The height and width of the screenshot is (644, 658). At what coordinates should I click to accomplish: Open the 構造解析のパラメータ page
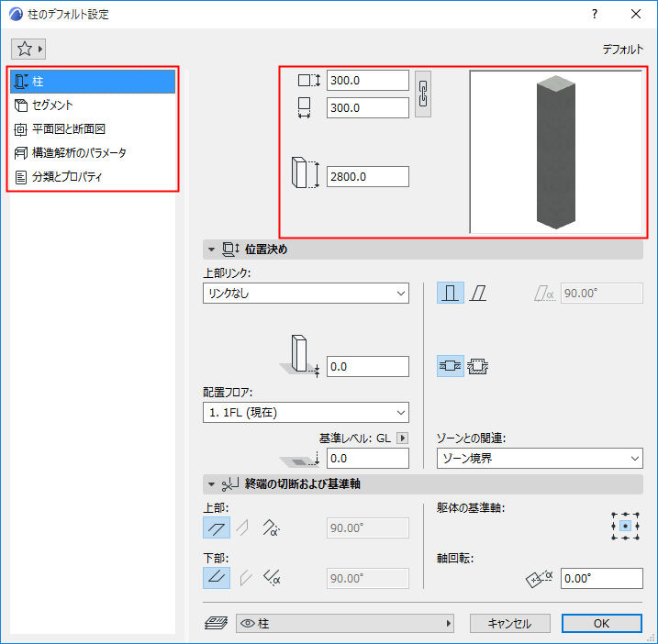(93, 152)
